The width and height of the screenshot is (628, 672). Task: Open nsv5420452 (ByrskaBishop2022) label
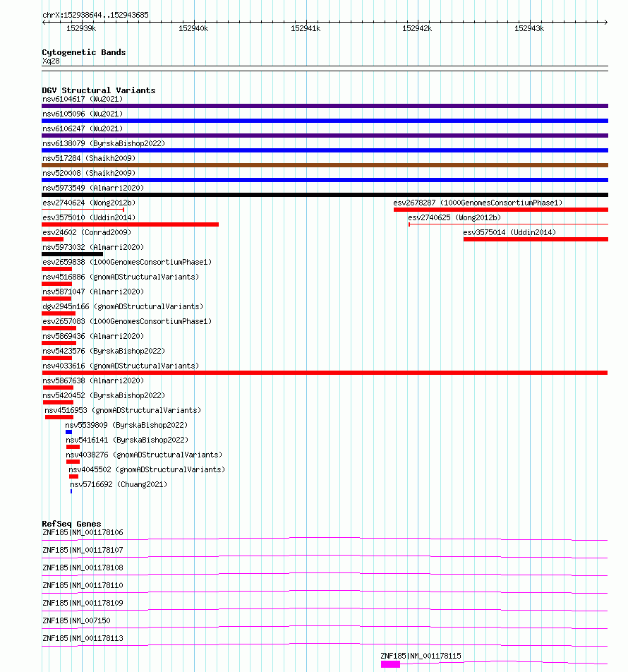(x=104, y=395)
